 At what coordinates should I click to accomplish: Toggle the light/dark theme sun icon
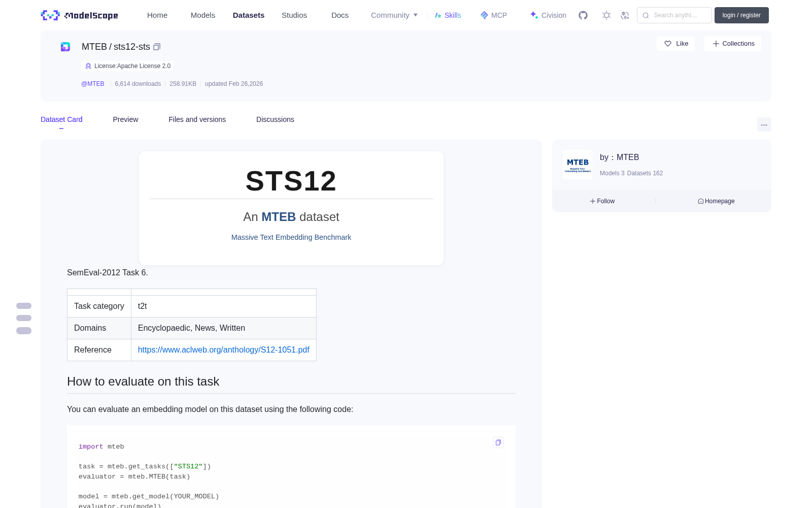tap(606, 15)
